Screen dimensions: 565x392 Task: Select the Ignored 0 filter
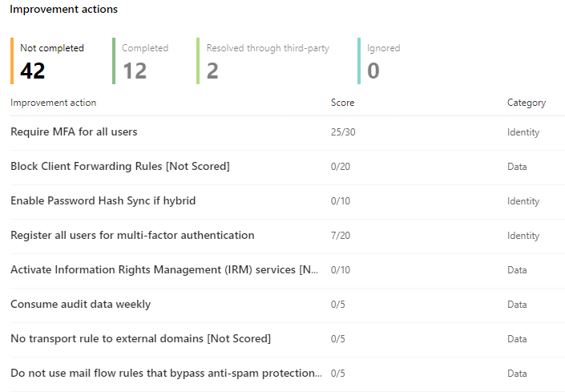pyautogui.click(x=383, y=61)
